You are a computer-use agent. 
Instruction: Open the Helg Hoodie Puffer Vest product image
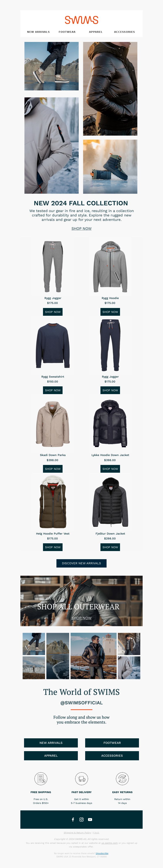(x=53, y=502)
